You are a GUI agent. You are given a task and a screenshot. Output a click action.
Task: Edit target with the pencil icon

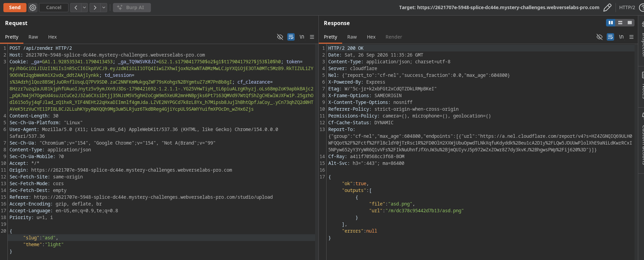(607, 7)
